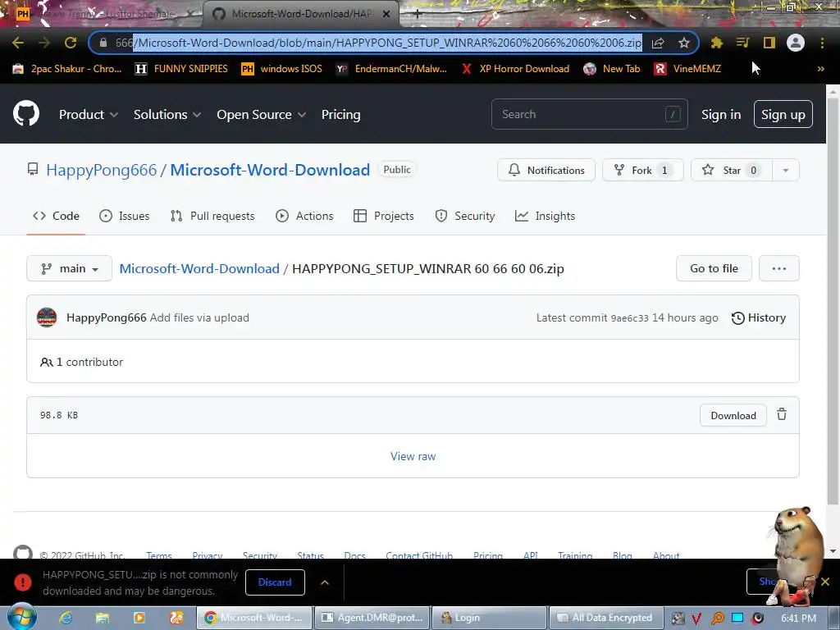Show more bookmarks with double chevron
840x630 pixels.
pos(820,69)
